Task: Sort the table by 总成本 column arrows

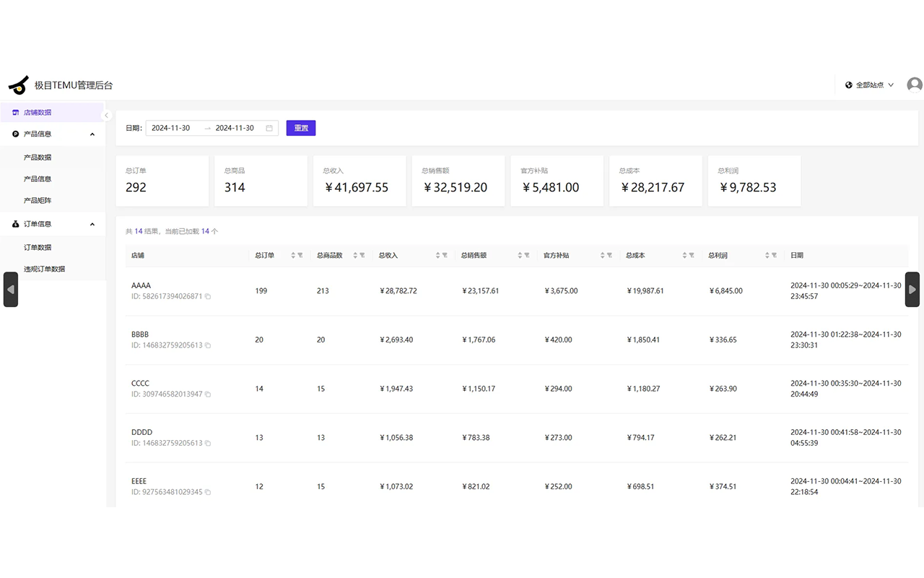Action: [x=684, y=255]
